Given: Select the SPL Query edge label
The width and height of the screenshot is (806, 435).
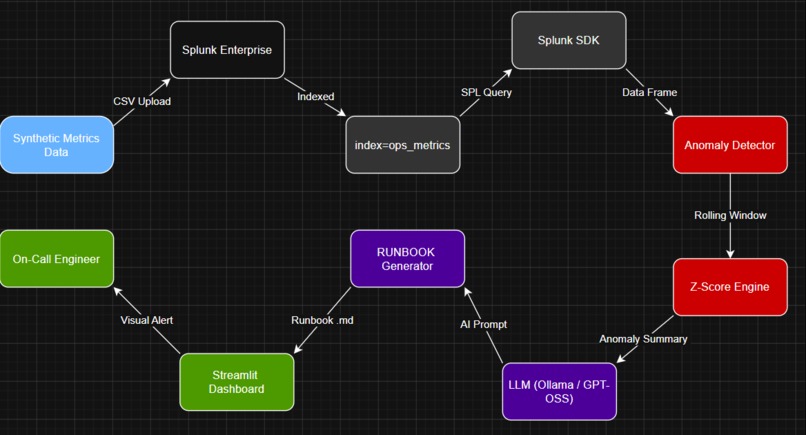Looking at the screenshot, I should (486, 93).
